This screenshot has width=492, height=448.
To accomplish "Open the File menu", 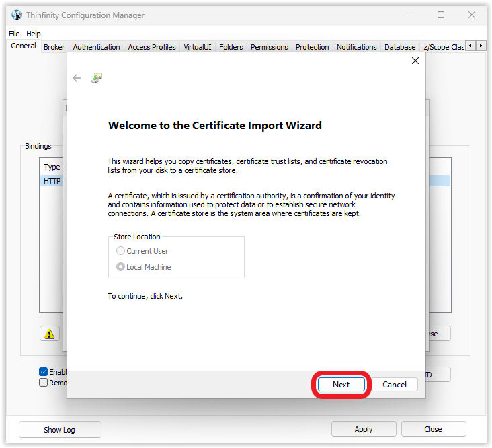I will pyautogui.click(x=14, y=34).
